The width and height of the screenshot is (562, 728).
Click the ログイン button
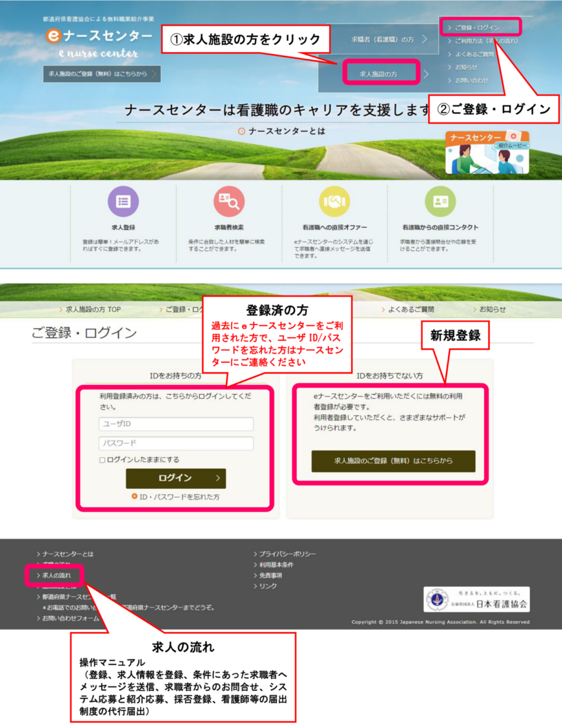tap(176, 478)
